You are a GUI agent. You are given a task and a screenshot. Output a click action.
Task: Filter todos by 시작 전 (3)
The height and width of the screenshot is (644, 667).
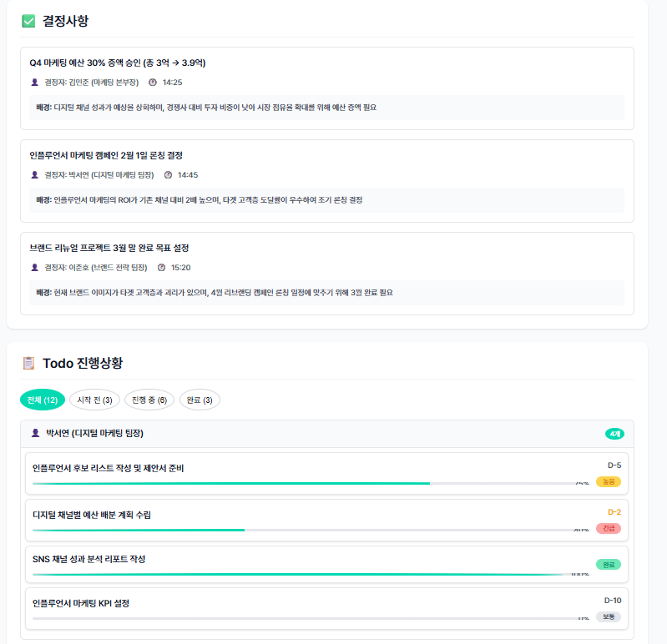point(94,400)
